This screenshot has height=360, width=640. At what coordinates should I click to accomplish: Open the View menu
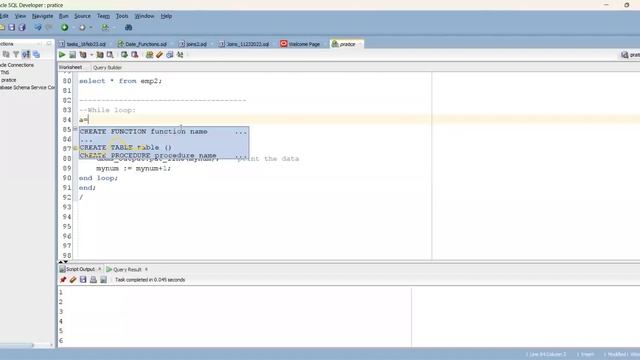[x=20, y=16]
